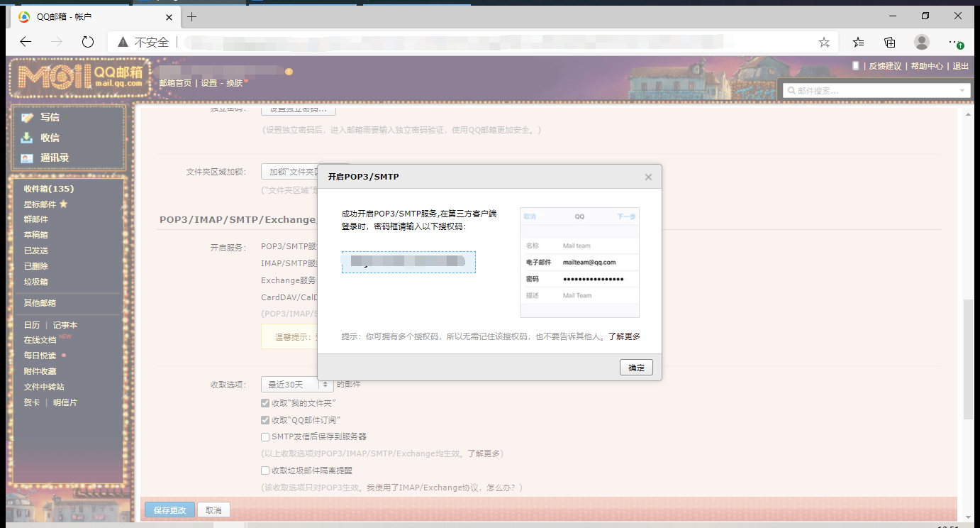Expand the mail search dropdown arrow
Screen dimensions: 980x528
pyautogui.click(x=963, y=91)
